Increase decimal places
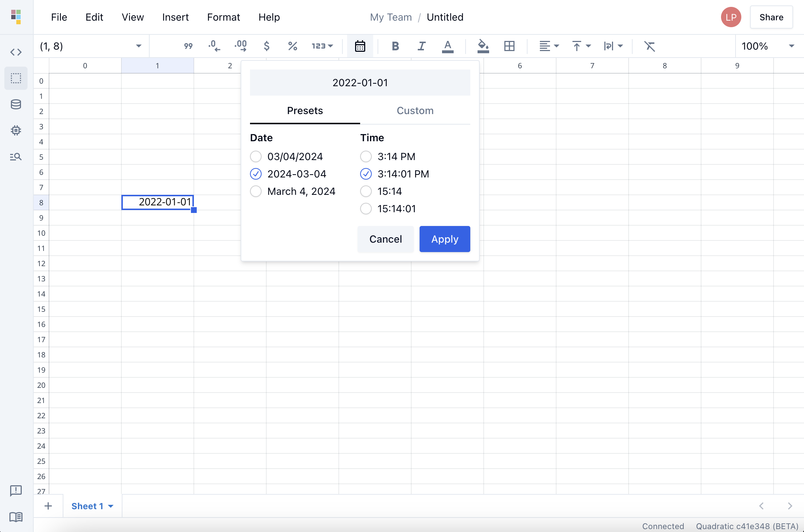 tap(241, 46)
